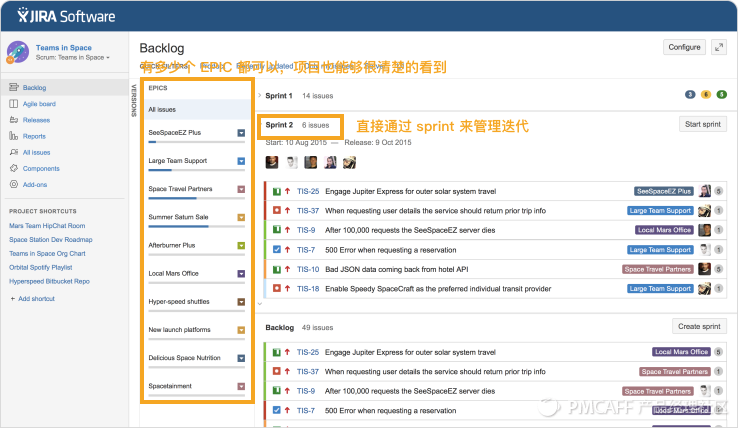Click the task checkbox icon for TIS-7 in Sprint 2

[x=277, y=250]
